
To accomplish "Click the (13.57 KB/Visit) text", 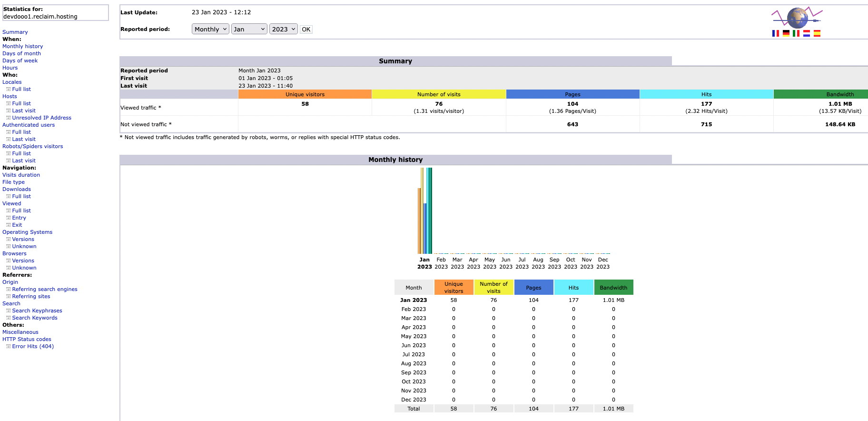I will (x=840, y=111).
